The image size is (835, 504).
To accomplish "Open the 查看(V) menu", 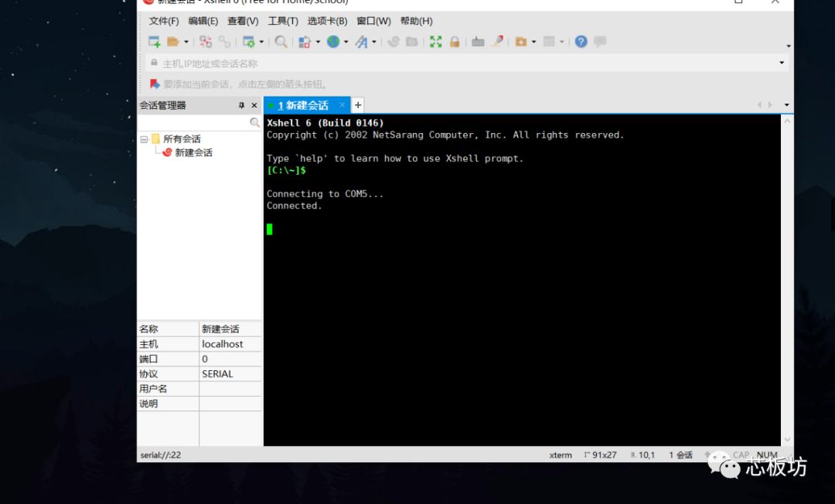I will [243, 21].
